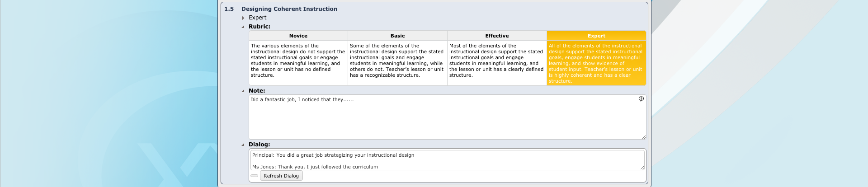
Task: Select the Basic rubric column header
Action: tap(398, 36)
